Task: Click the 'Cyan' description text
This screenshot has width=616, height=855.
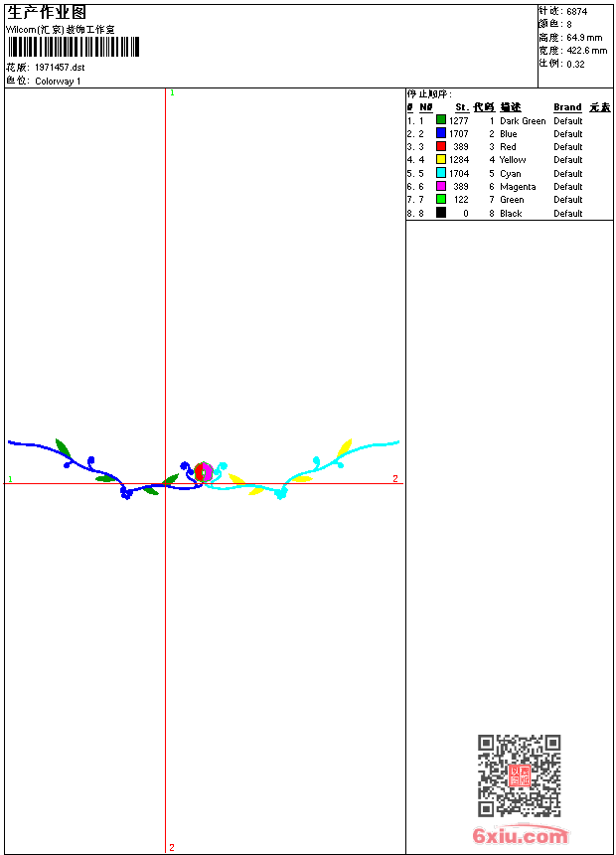Action: tap(511, 174)
